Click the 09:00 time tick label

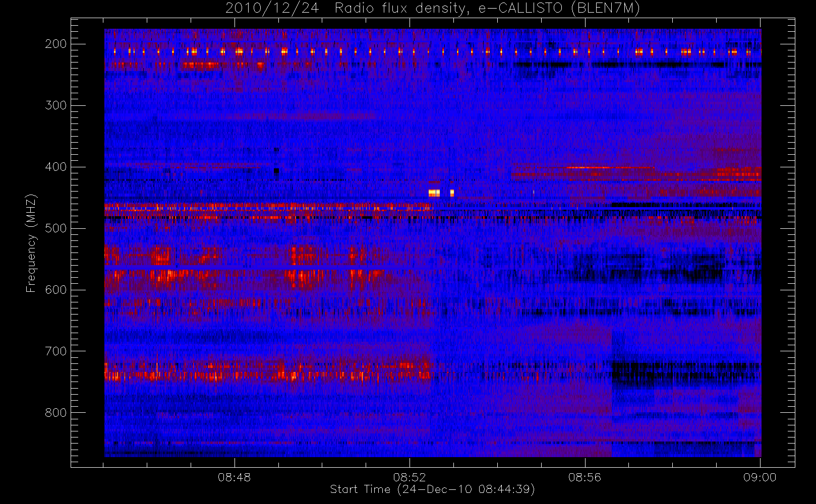point(760,477)
